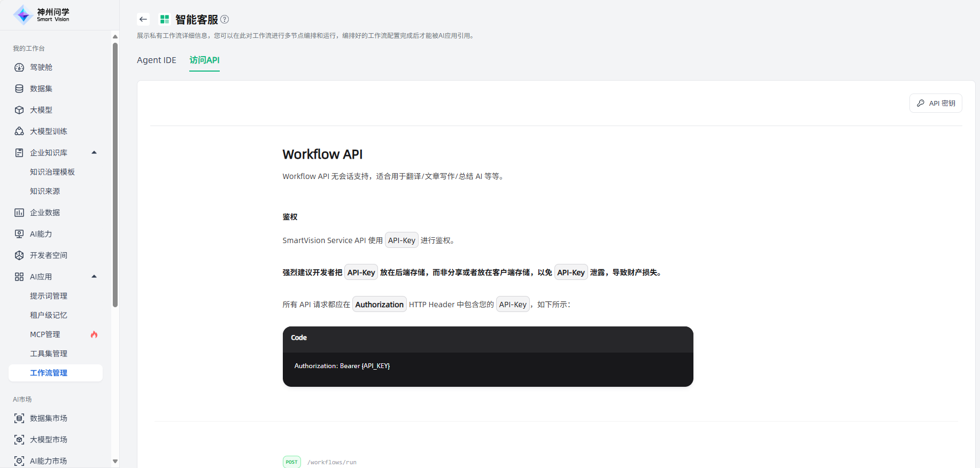Select 工作流管理 menu item
Screen dimensions: 980x468
coord(56,373)
